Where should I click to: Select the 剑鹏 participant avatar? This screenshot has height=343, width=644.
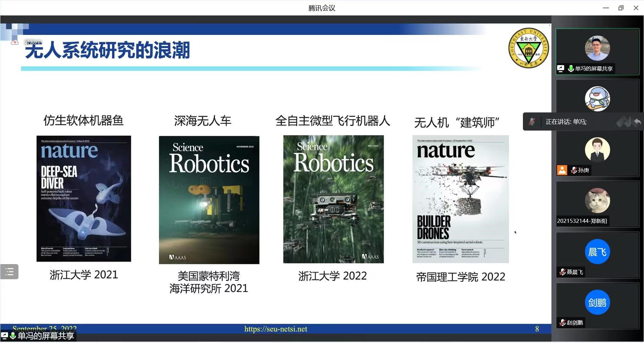pos(597,302)
